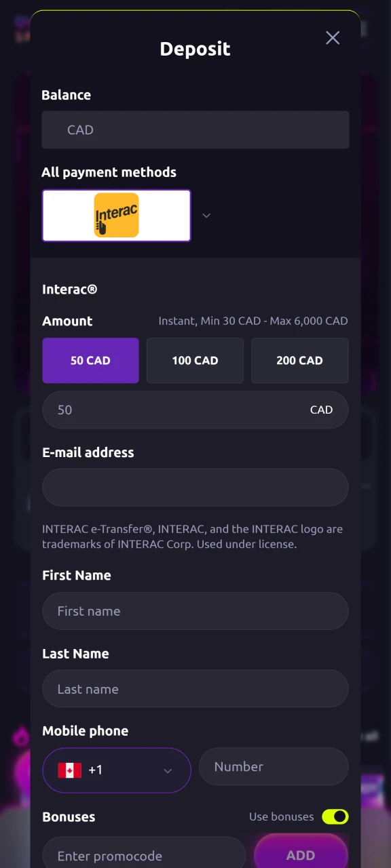Click the Enter promocode field

click(x=143, y=855)
